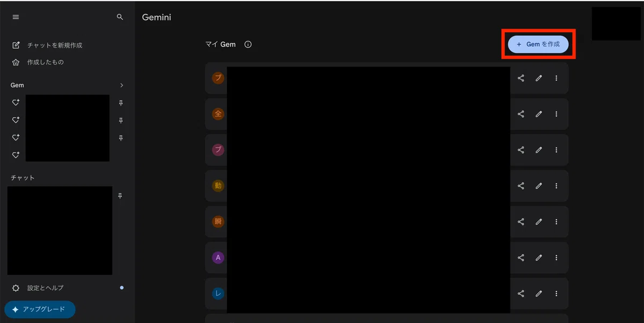This screenshot has width=644, height=323.
Task: Edit the Gem with the orange ブ avatar
Action: 539,78
